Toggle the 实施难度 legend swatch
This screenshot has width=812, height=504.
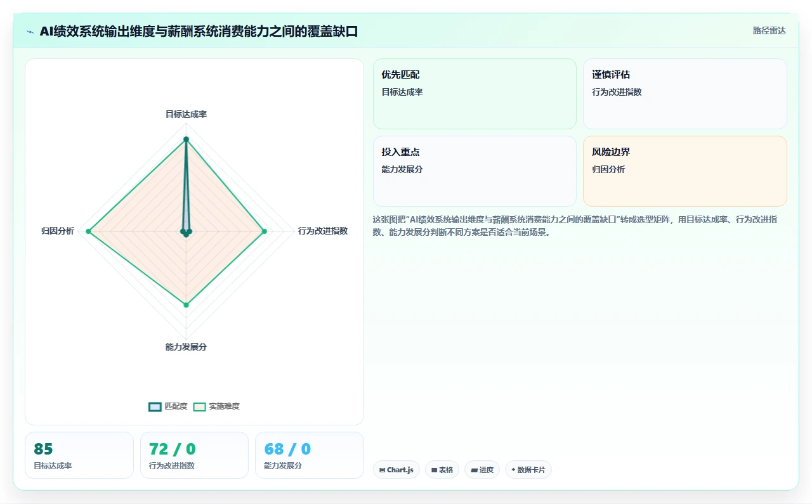(199, 407)
